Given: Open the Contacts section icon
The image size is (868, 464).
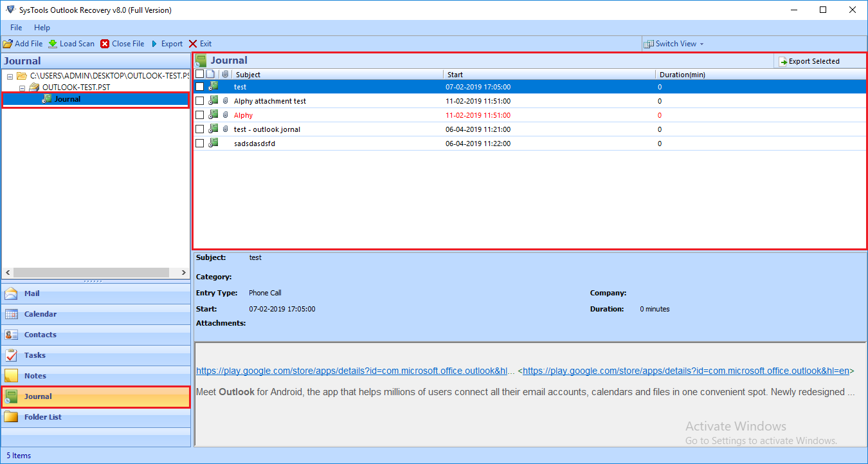Looking at the screenshot, I should [12, 335].
